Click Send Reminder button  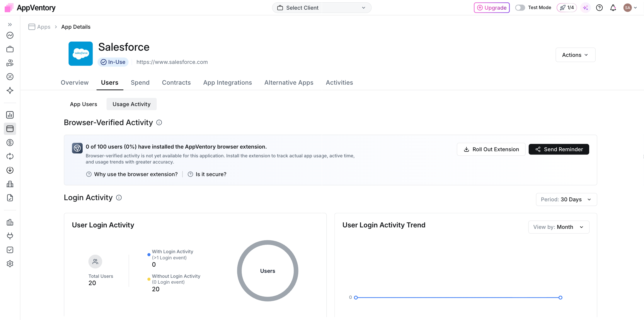559,149
